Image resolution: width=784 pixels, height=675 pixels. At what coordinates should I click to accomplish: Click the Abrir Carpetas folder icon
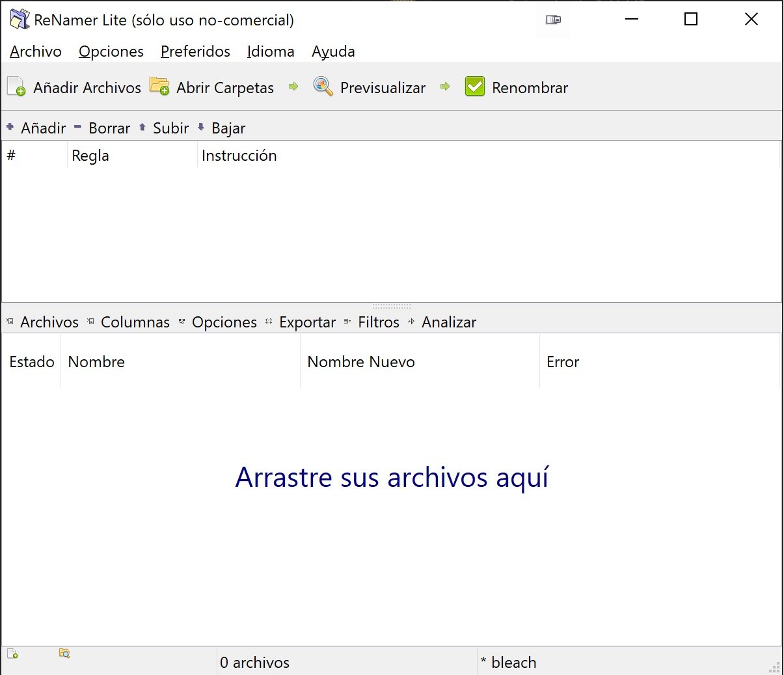(159, 86)
